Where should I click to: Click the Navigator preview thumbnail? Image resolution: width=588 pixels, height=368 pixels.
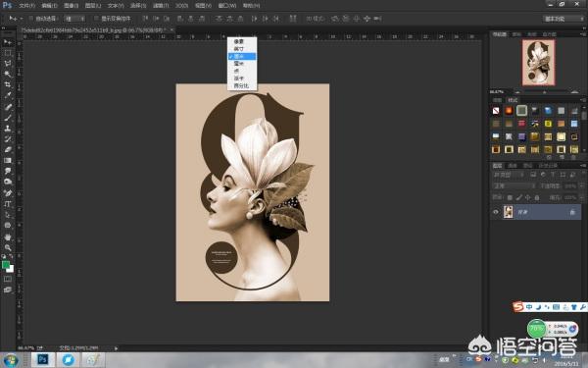538,63
